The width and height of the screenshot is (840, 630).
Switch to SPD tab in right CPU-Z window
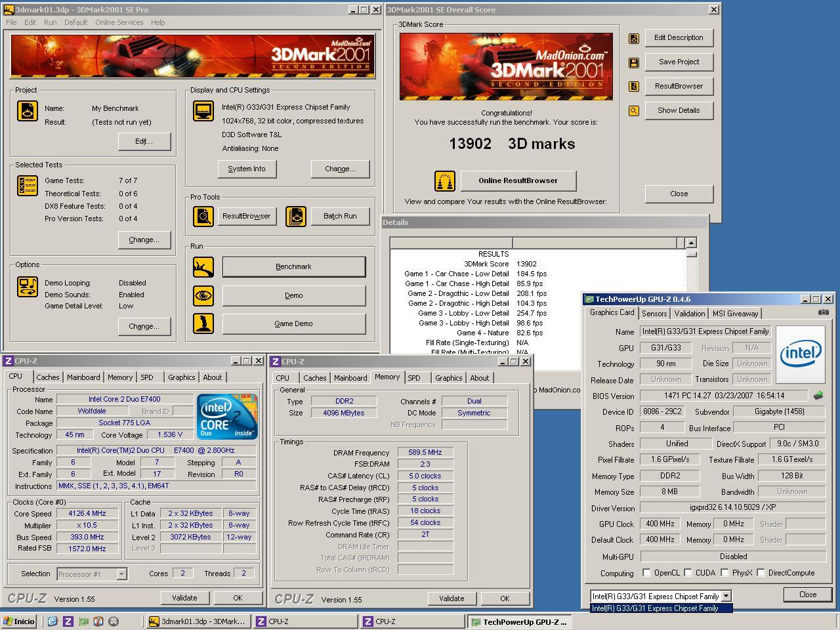[413, 378]
